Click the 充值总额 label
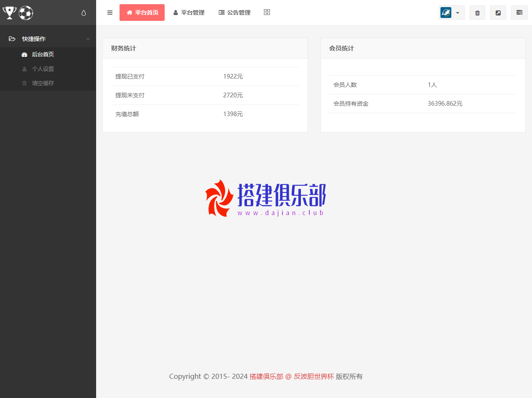The image size is (532, 398). coord(127,114)
